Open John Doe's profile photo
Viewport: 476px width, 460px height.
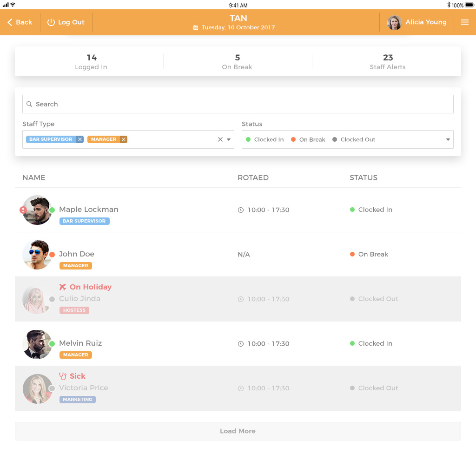click(x=36, y=255)
